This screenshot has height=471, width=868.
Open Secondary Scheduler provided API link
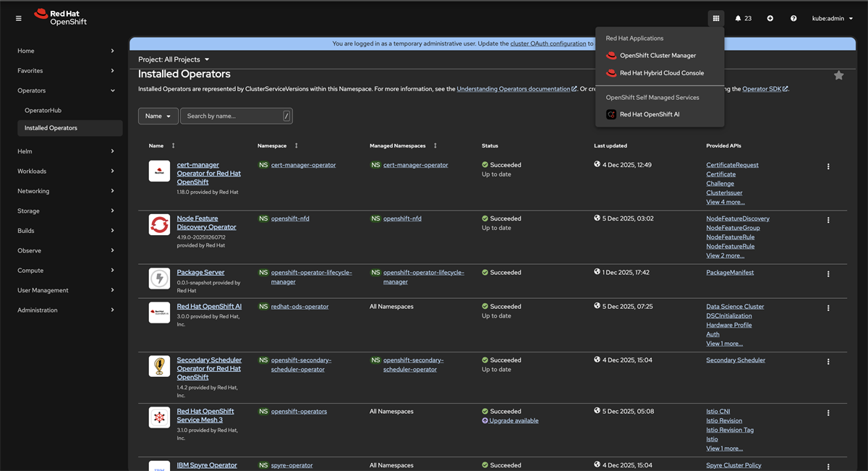[736, 360]
